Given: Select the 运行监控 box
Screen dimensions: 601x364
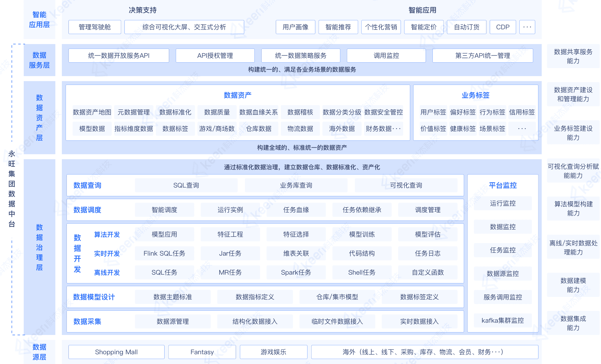Looking at the screenshot, I should coord(503,203).
